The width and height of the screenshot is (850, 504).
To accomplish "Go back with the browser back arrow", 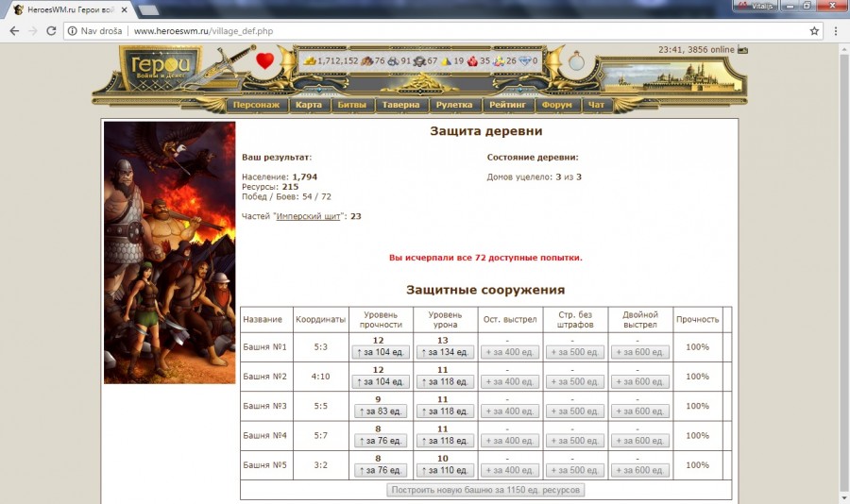I will [14, 31].
